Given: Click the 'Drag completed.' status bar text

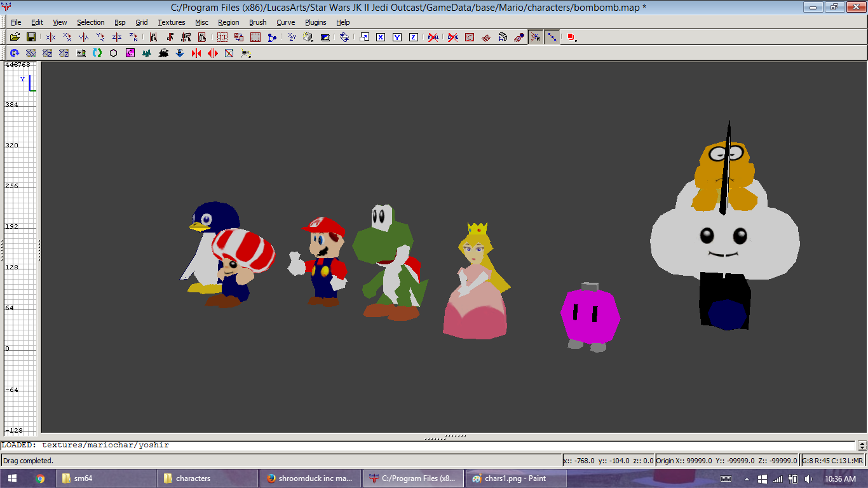Looking at the screenshot, I should coord(29,461).
